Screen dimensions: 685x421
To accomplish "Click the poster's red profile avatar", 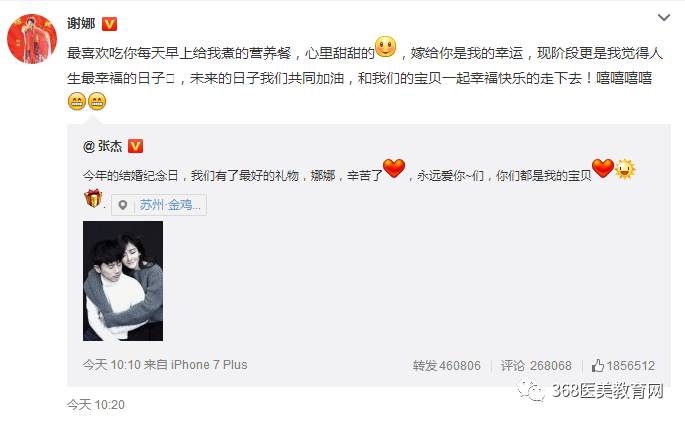I will coord(32,39).
